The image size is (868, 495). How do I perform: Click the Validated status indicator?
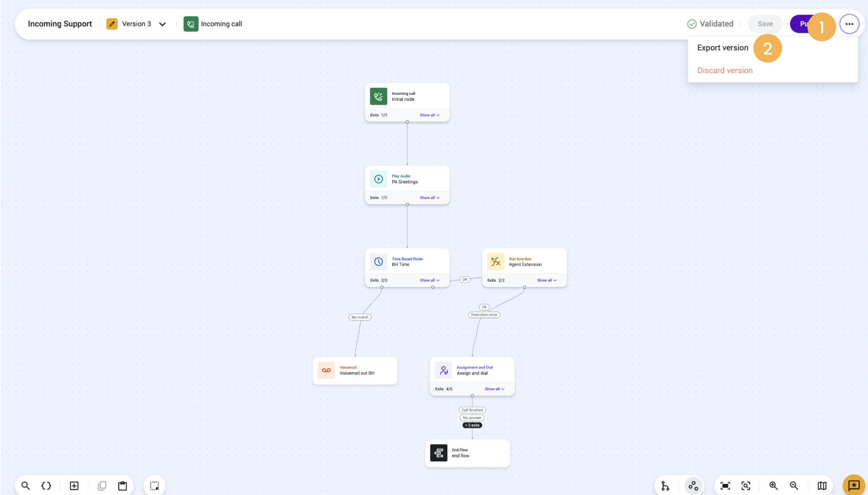pyautogui.click(x=710, y=24)
